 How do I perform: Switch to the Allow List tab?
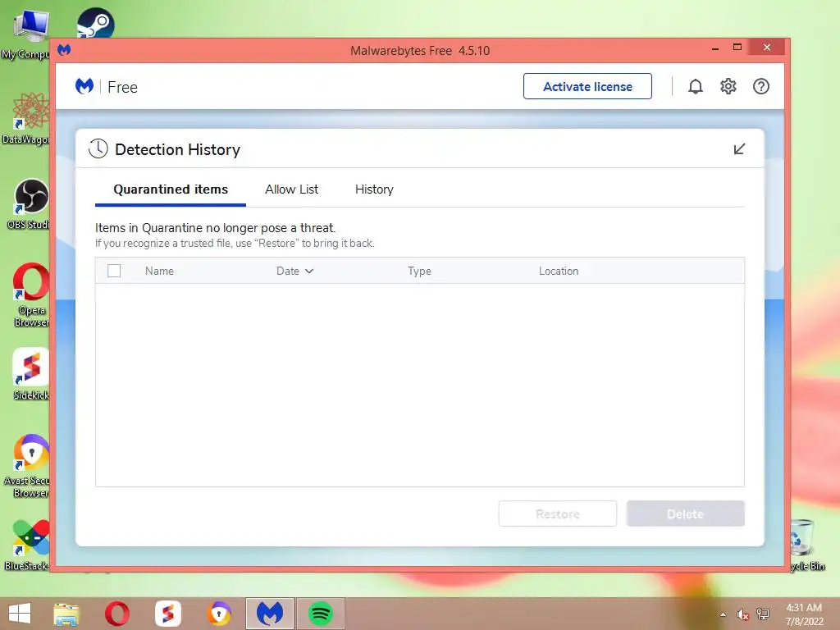point(291,189)
